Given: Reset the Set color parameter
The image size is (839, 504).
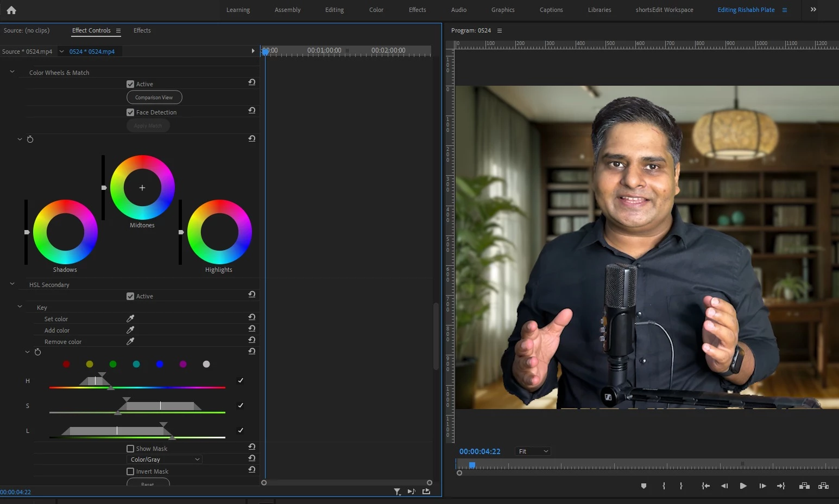Looking at the screenshot, I should [x=252, y=317].
